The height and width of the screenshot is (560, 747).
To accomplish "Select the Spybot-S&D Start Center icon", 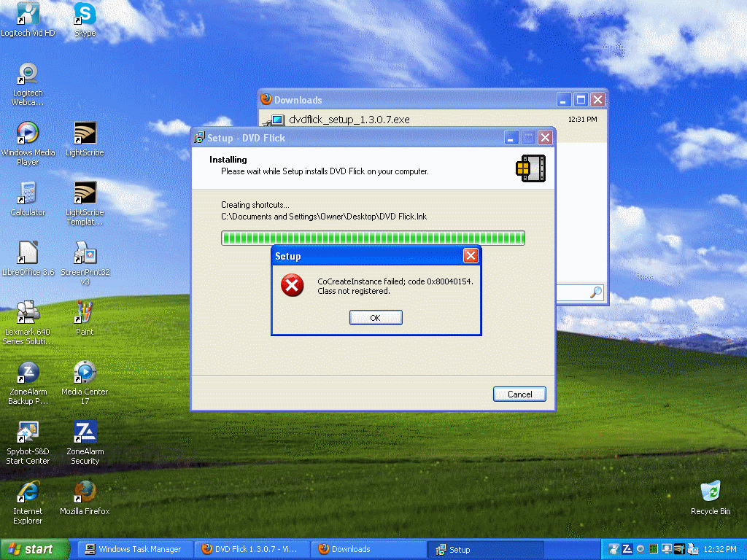I will coord(28,443).
